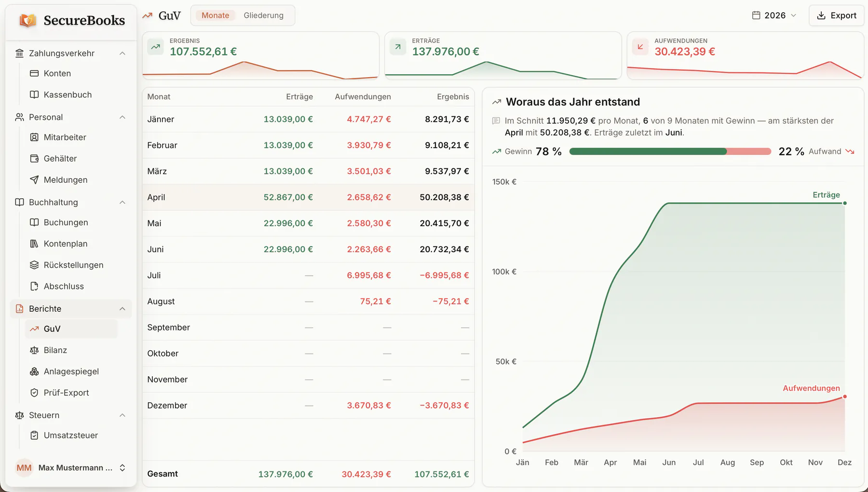Click the Kassenbuch book icon
The image size is (868, 492).
point(34,95)
